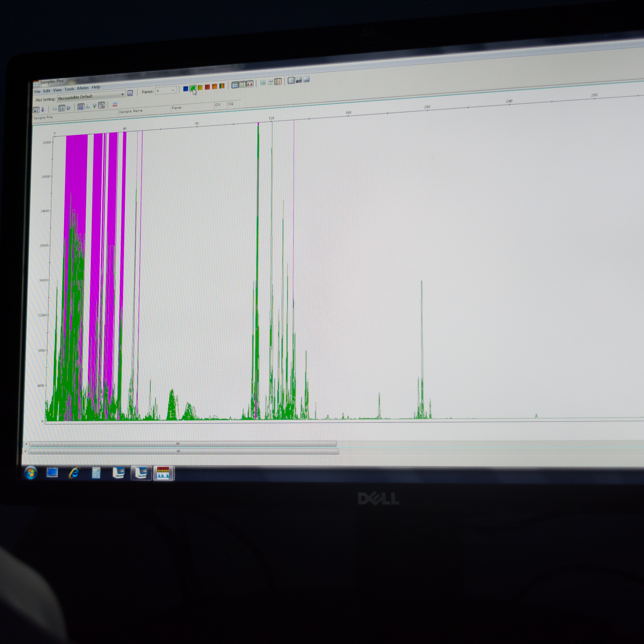Select the separate dyes plot icon
Image resolution: width=644 pixels, height=644 pixels.
(x=263, y=82)
